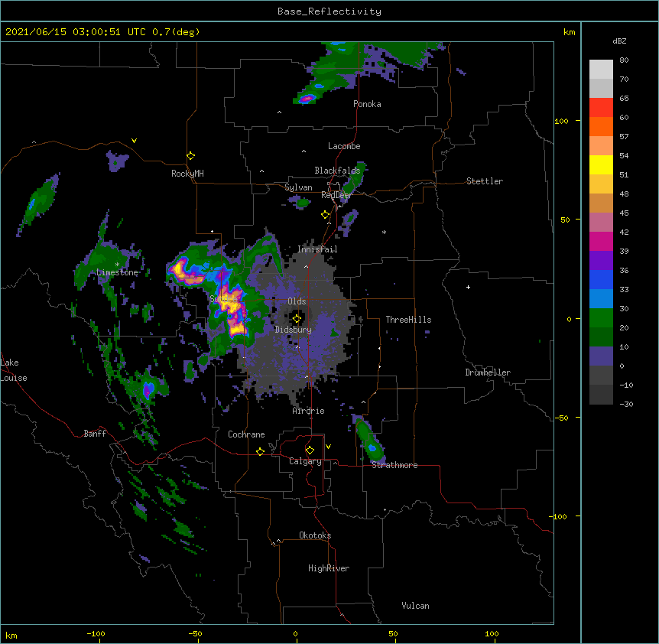Click the white asterisk marker above Limestone label

click(x=117, y=265)
